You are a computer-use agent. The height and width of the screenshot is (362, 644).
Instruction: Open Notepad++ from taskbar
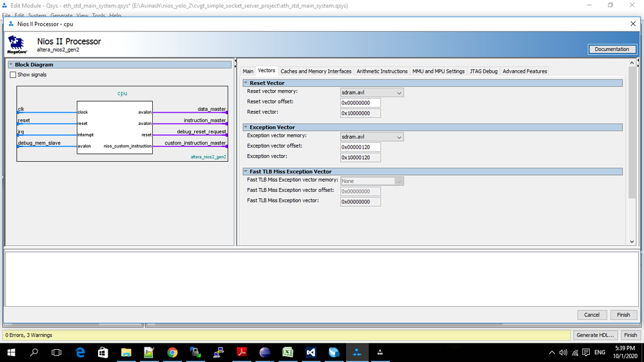pos(149,352)
